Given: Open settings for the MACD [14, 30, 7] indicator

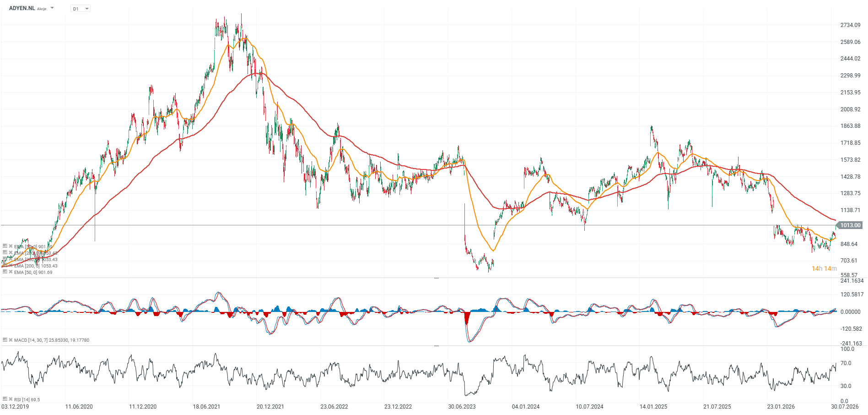Looking at the screenshot, I should point(5,340).
